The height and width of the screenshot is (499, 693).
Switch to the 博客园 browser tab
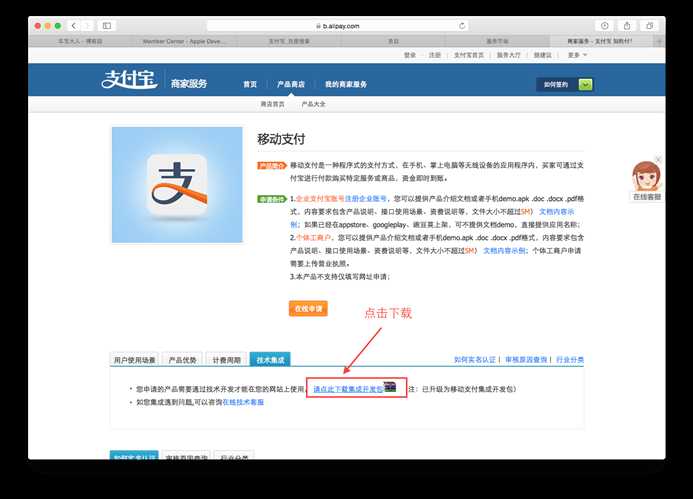click(x=80, y=41)
